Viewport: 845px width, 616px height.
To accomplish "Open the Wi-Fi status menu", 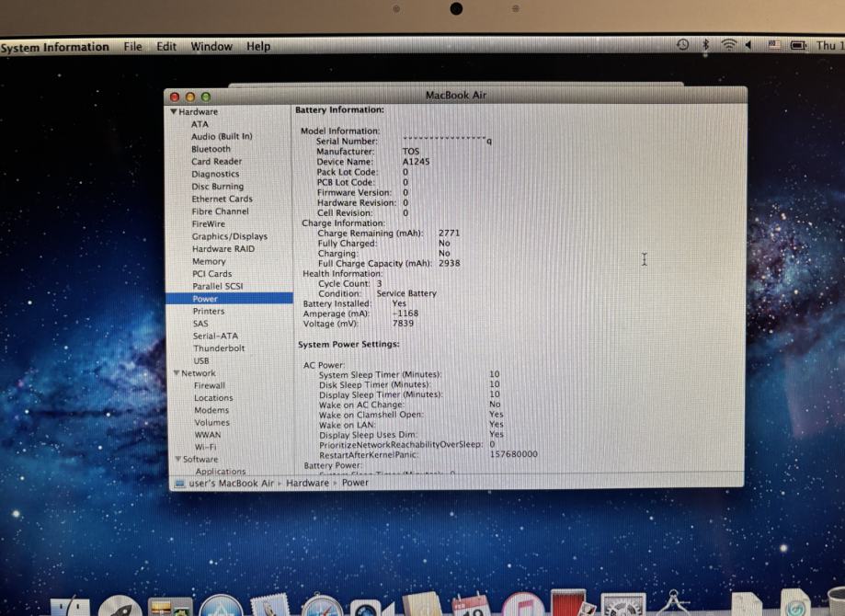I will tap(728, 45).
